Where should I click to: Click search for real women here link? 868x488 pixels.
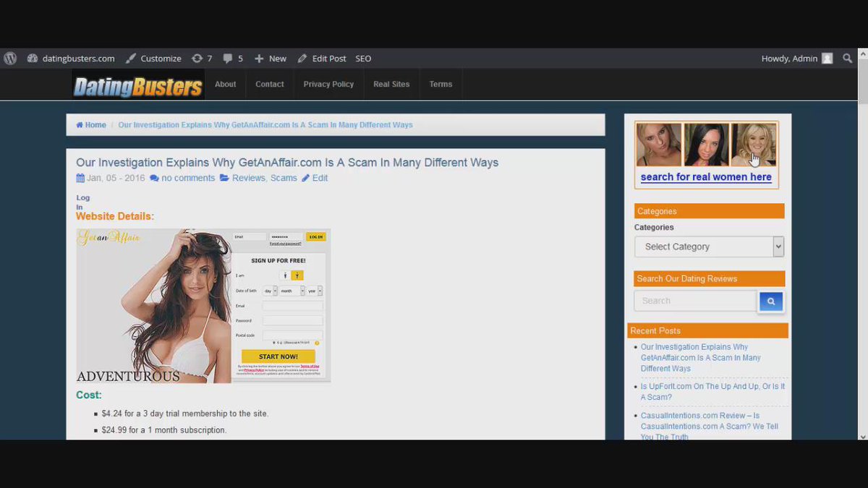tap(706, 177)
